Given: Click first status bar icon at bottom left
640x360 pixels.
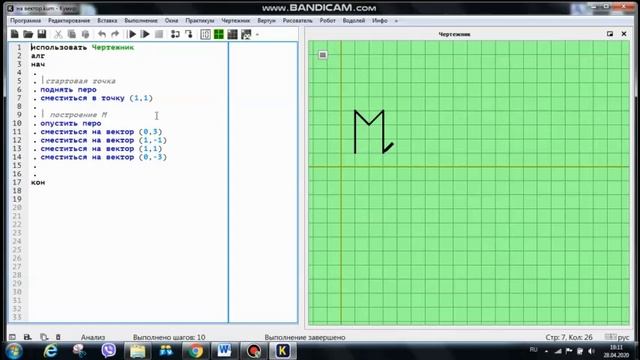Looking at the screenshot, I should click(12, 337).
